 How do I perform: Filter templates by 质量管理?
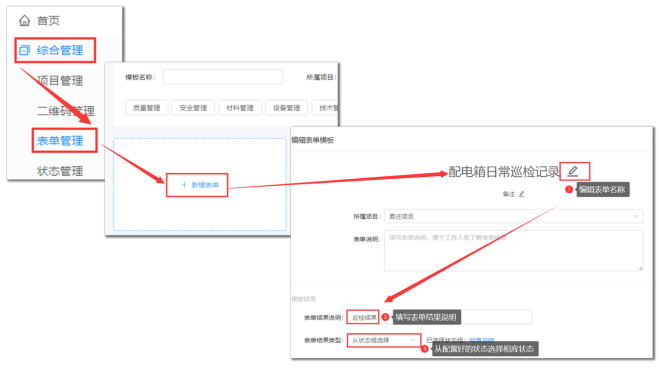pos(146,108)
